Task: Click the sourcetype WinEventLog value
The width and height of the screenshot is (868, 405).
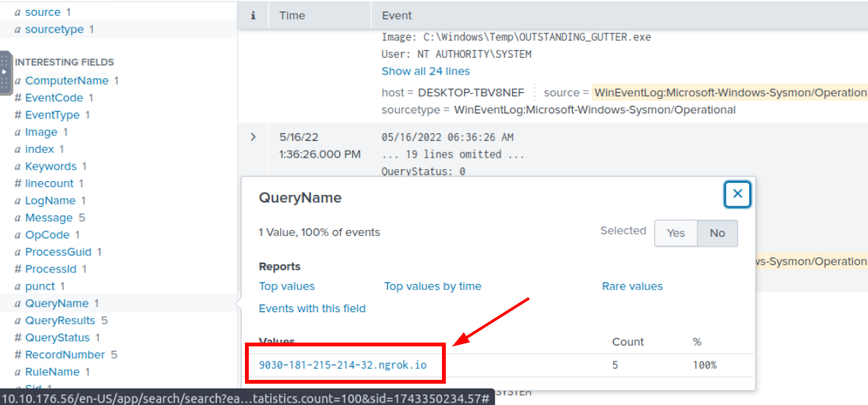Action: pos(595,110)
